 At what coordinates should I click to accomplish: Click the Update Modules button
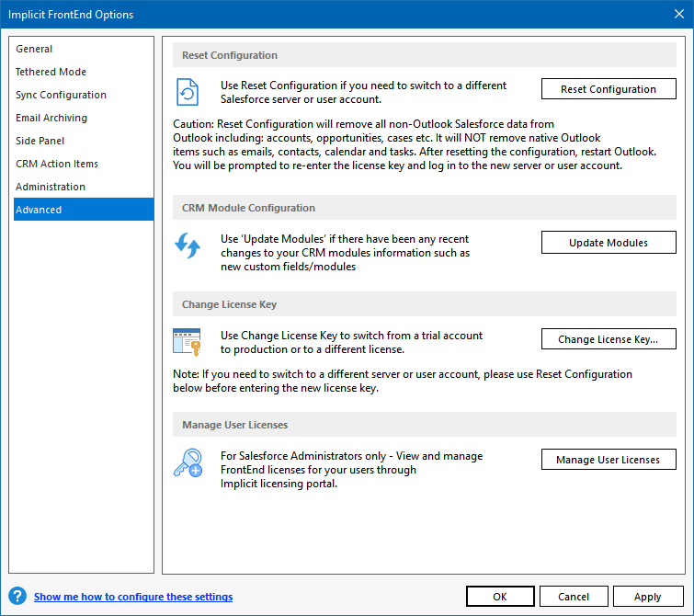[609, 243]
